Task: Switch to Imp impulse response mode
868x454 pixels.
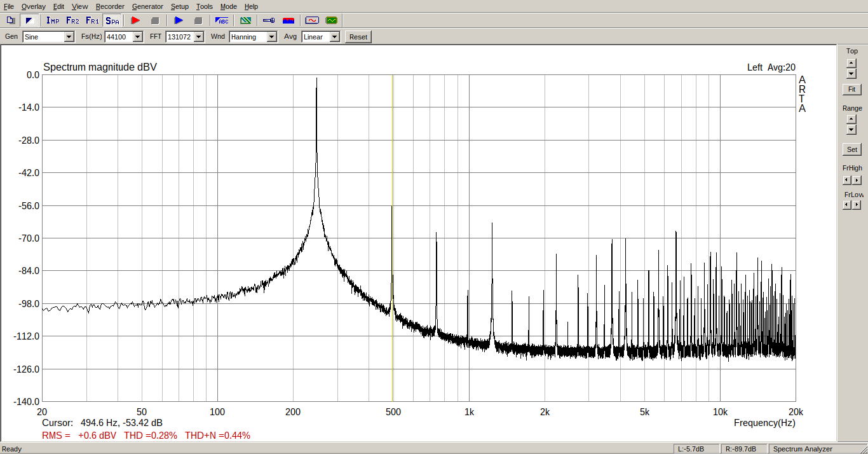Action: (53, 20)
